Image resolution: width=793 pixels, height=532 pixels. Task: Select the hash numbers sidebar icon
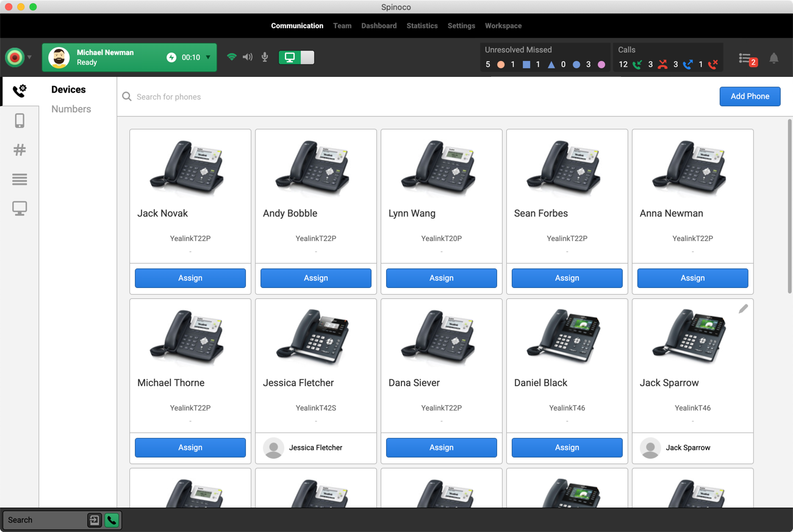pyautogui.click(x=20, y=149)
